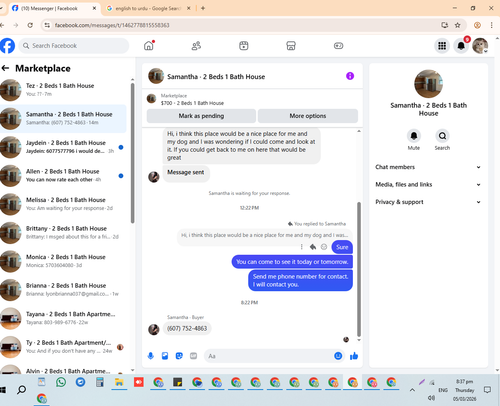Open Jaydein 2 Beds 1 Bath House chat
The image size is (500, 406).
coord(63,147)
